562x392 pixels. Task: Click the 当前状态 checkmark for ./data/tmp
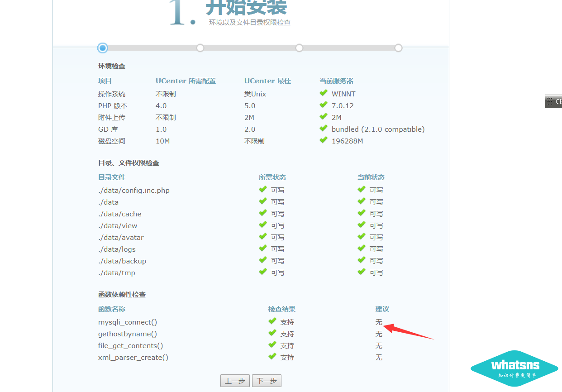pos(361,272)
